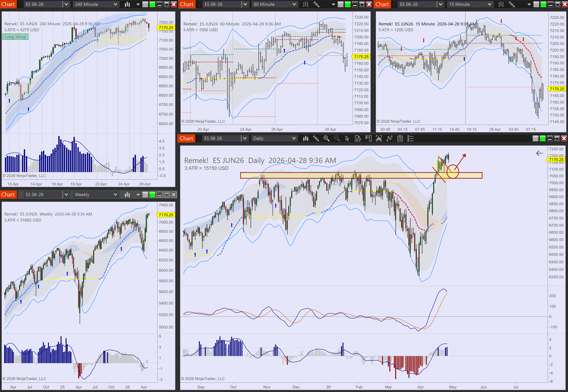Open ES 06-26 instrument dropdown on Daily chart

click(244, 138)
